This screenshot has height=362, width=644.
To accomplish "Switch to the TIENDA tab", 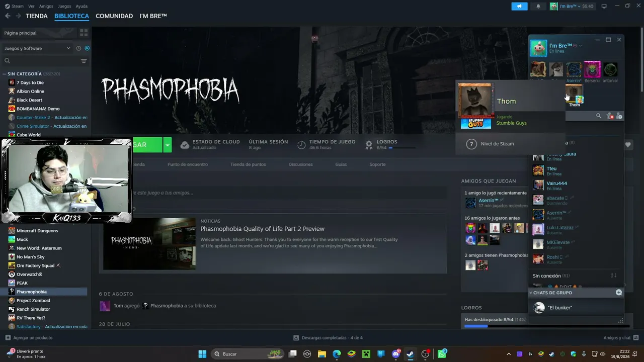I will (x=37, y=16).
